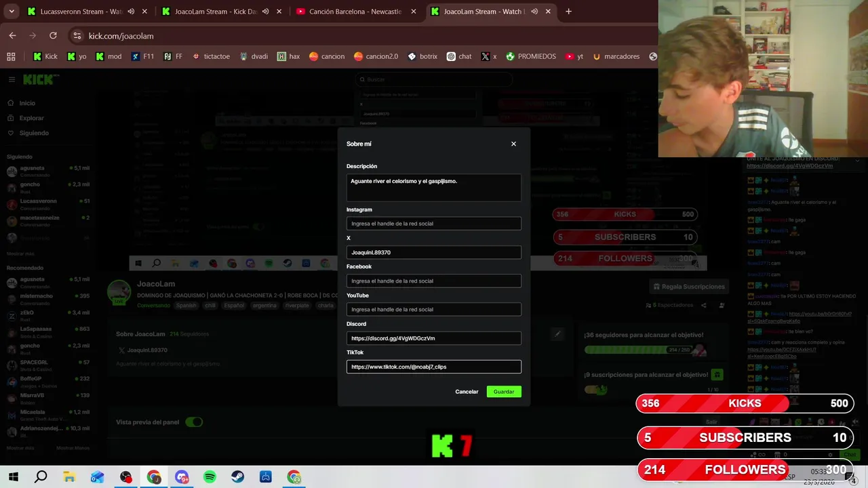The height and width of the screenshot is (488, 868).
Task: Focus the Facebook handle field
Action: click(434, 281)
